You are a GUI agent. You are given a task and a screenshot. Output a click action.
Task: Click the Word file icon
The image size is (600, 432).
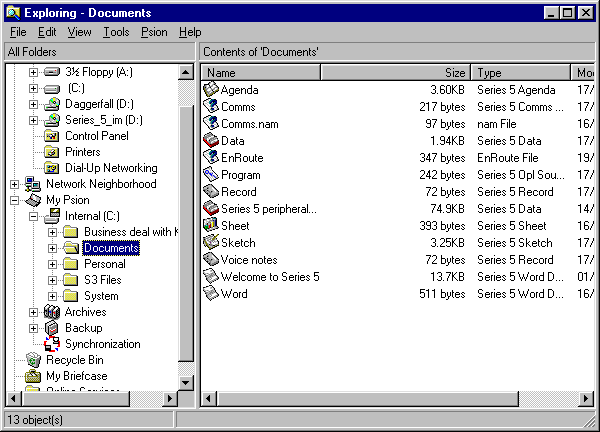[x=210, y=293]
